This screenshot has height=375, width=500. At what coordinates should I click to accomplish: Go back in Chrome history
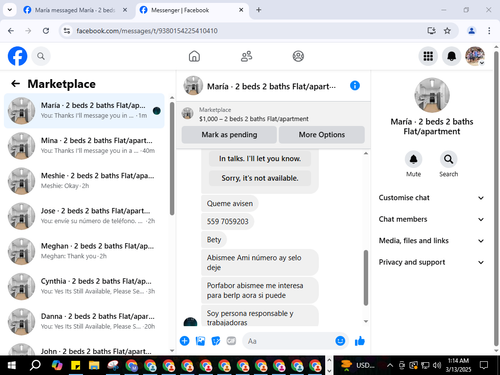tap(11, 31)
